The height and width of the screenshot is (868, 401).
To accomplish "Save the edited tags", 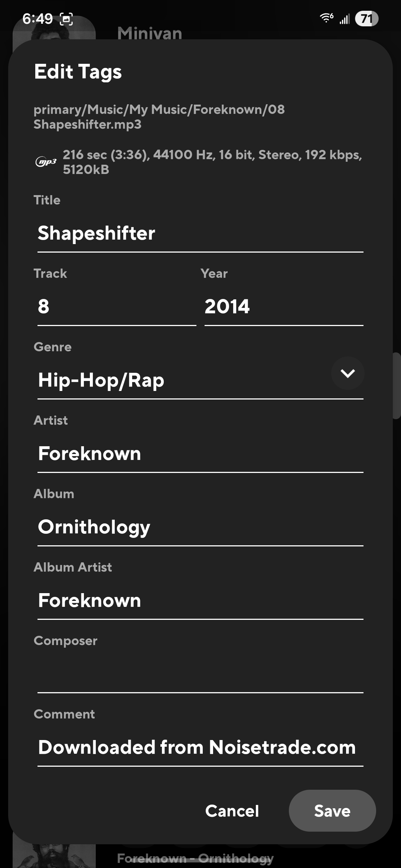I will point(332,811).
